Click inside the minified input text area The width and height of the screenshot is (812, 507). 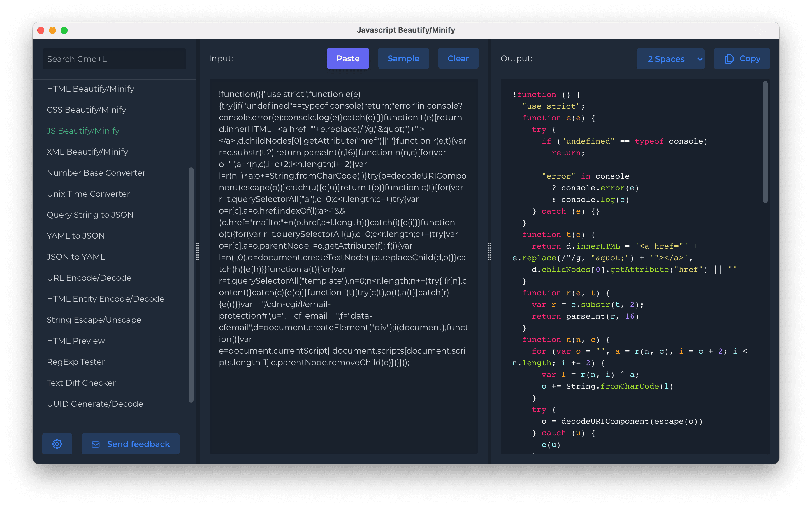tap(344, 266)
